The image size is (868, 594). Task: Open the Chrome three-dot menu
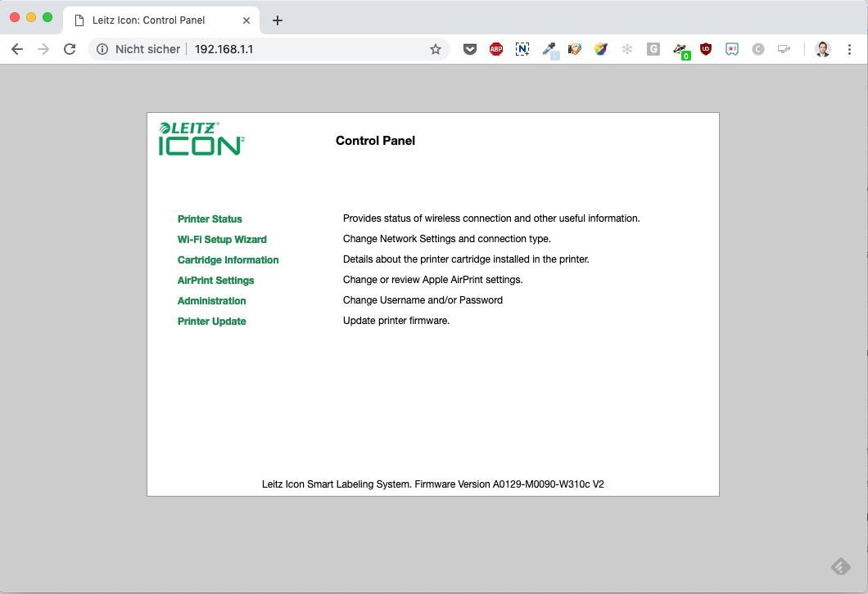[849, 49]
